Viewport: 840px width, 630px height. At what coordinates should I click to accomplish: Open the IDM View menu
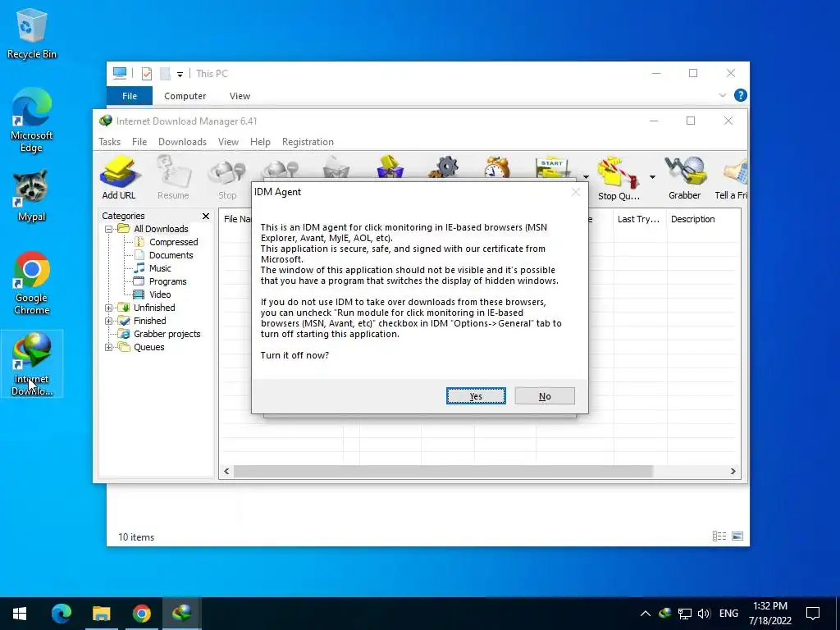pyautogui.click(x=228, y=142)
